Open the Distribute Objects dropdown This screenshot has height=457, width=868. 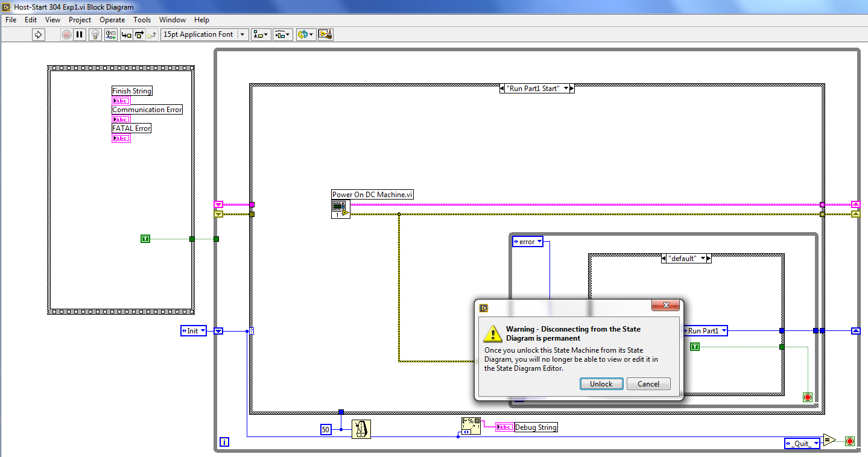point(282,34)
